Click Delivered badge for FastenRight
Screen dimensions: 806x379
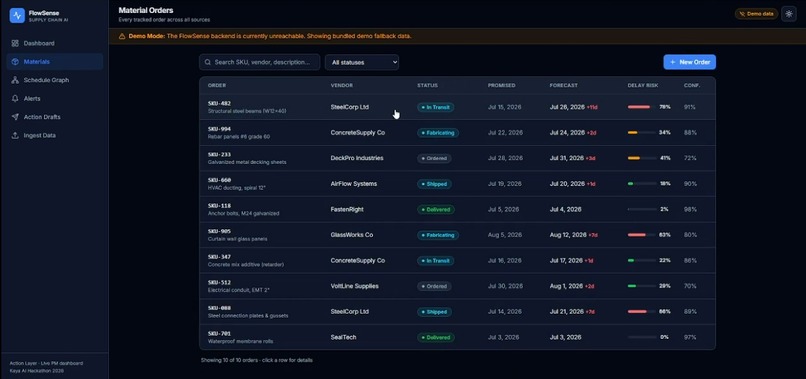pyautogui.click(x=436, y=210)
